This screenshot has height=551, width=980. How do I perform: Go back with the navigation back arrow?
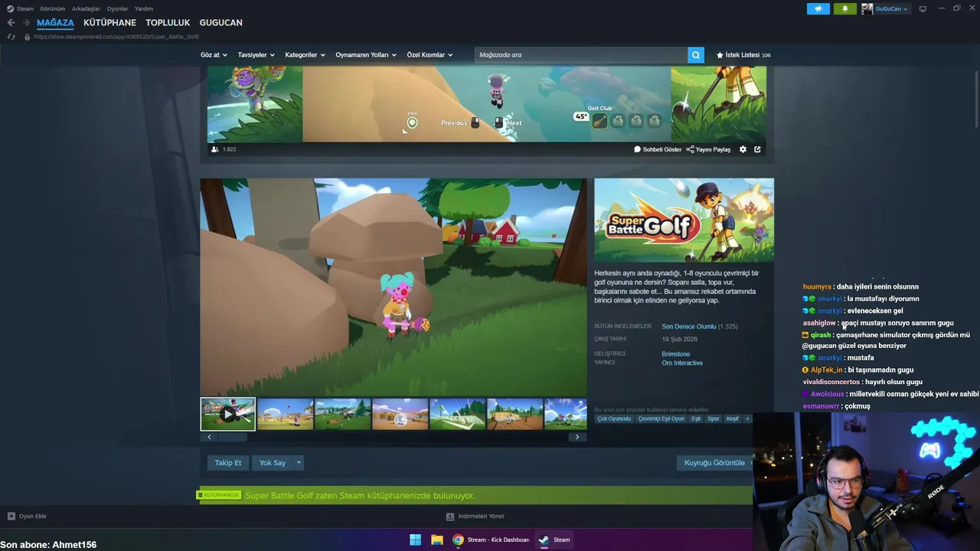click(x=11, y=22)
